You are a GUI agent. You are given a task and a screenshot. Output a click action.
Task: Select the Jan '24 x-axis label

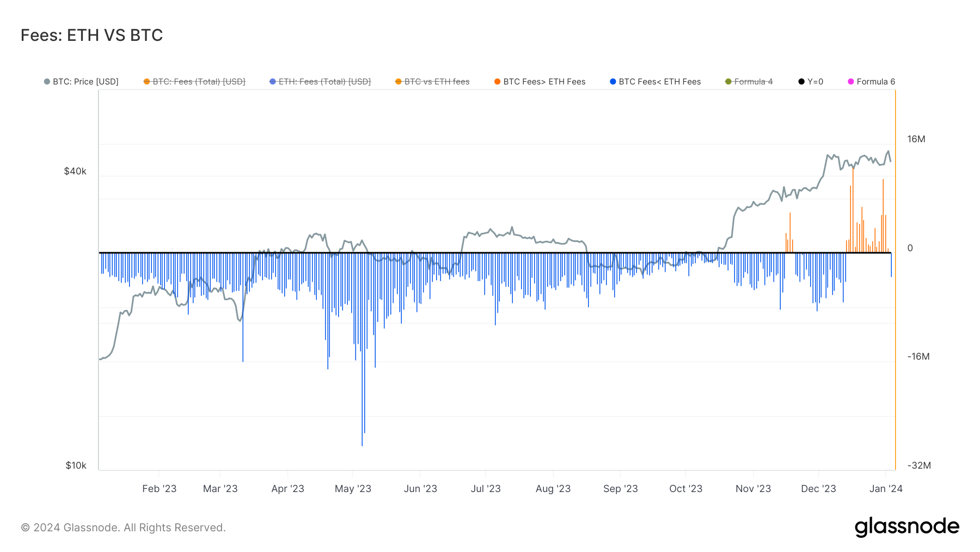[x=886, y=489]
